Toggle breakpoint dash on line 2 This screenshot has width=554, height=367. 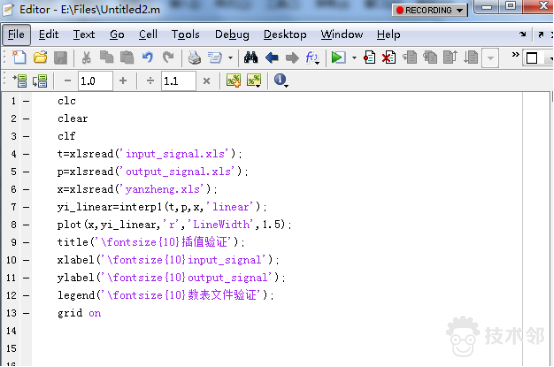click(26, 119)
